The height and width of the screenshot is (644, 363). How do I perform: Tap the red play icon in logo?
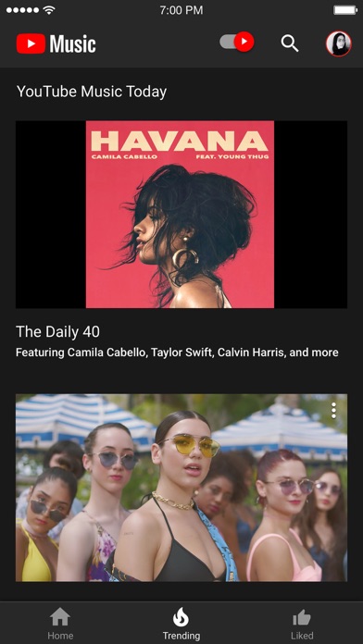pyautogui.click(x=31, y=43)
